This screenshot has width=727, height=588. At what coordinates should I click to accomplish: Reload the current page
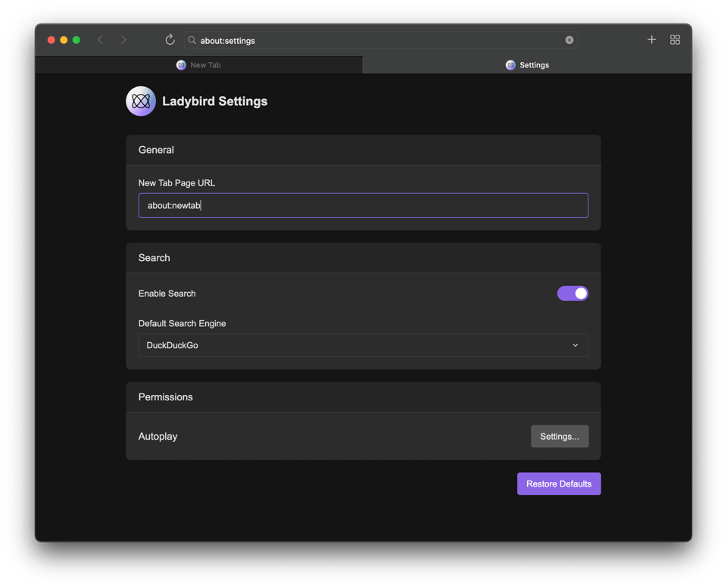pyautogui.click(x=170, y=40)
